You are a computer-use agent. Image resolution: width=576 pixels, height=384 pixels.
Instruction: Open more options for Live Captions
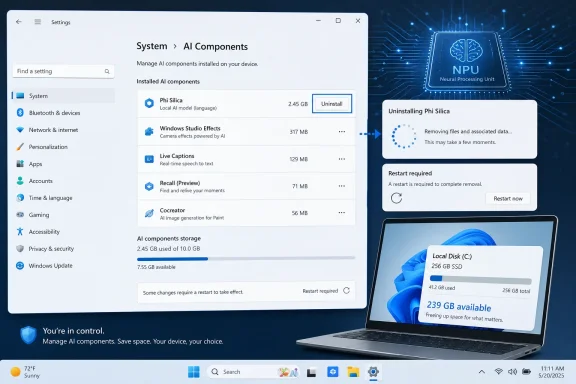pyautogui.click(x=342, y=159)
